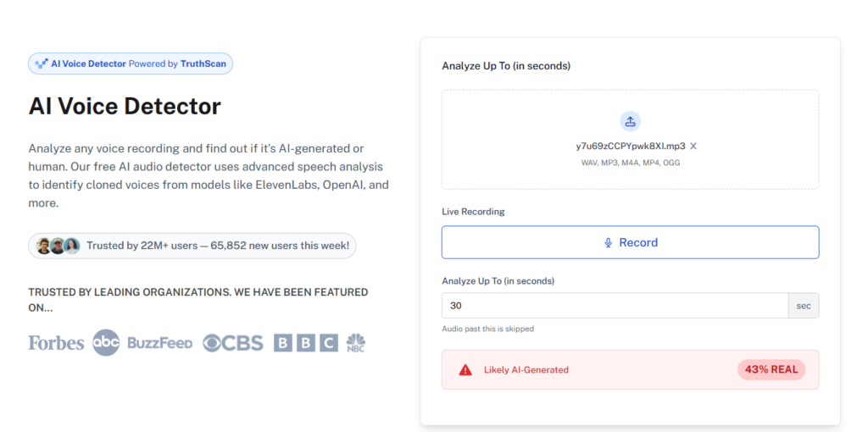This screenshot has height=432, width=868.
Task: Click the CBS eye logo
Action: [x=233, y=343]
